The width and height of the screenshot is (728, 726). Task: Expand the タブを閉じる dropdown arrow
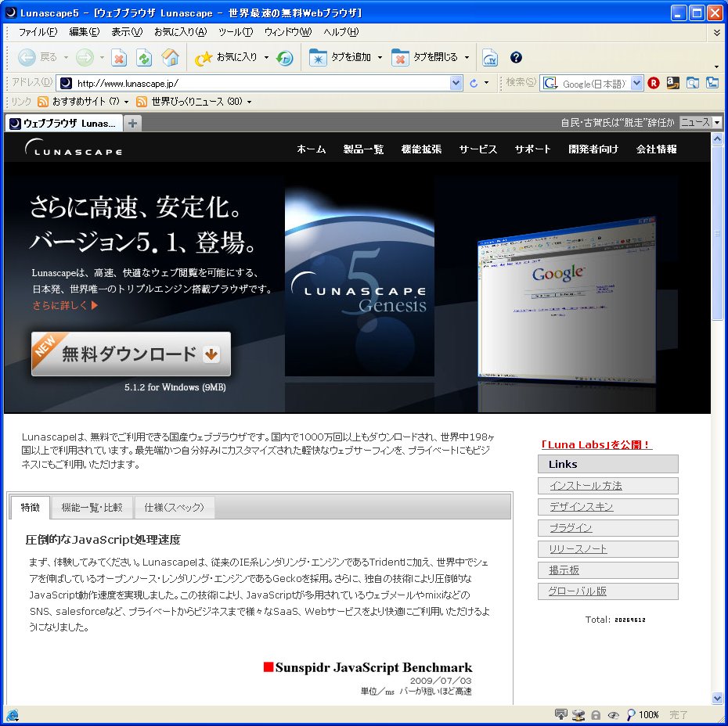point(467,58)
